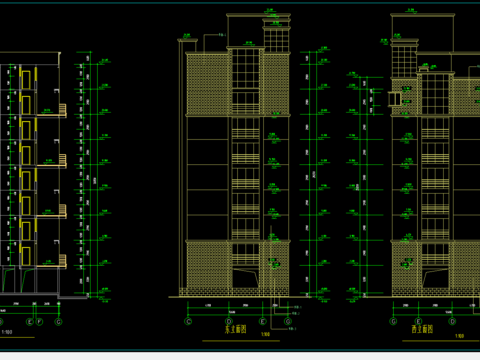Pick the top-floor yellow door in section
Screen dimensions: 480x360
(x=26, y=79)
